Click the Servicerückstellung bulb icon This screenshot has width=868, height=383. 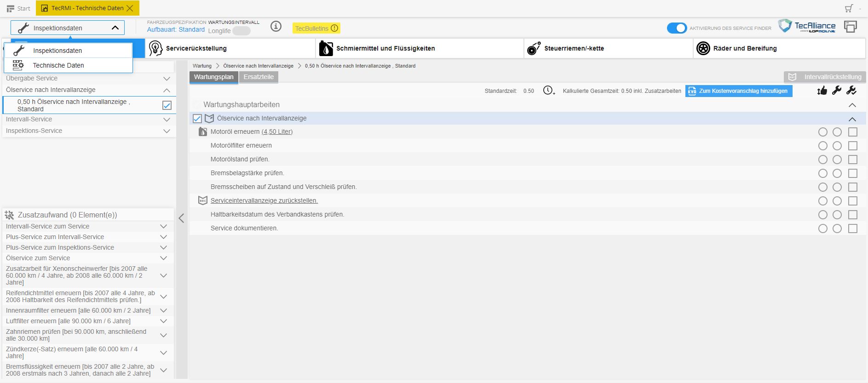[x=156, y=48]
